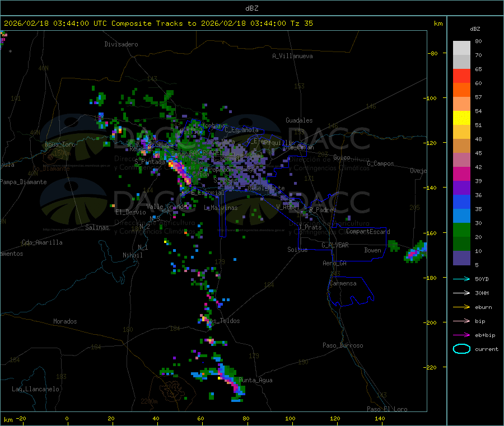This screenshot has width=504, height=426.
Task: Click the dBZ title at window top
Action: click(251, 8)
